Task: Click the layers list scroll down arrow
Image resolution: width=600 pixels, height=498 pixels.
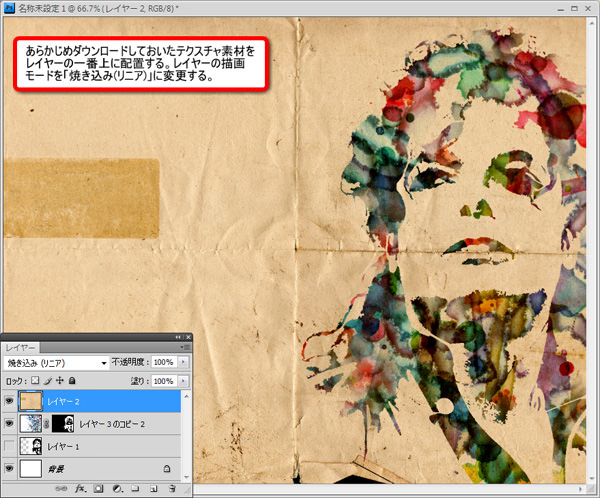Action: 186,477
